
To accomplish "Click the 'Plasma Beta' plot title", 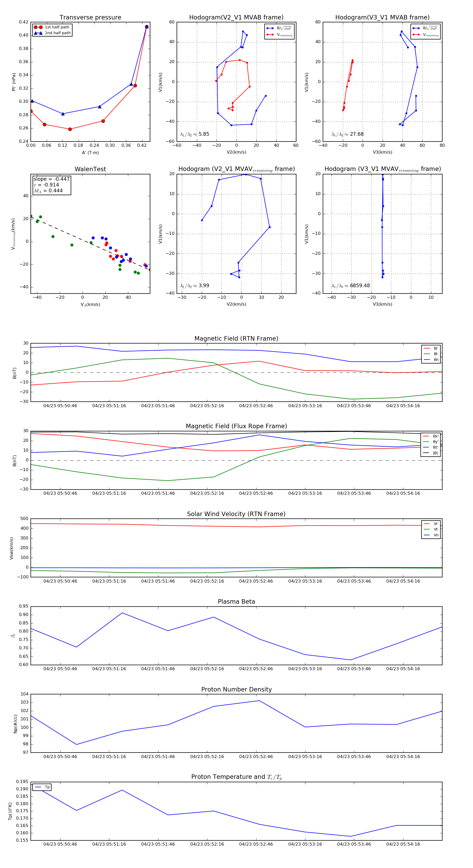I will point(236,602).
